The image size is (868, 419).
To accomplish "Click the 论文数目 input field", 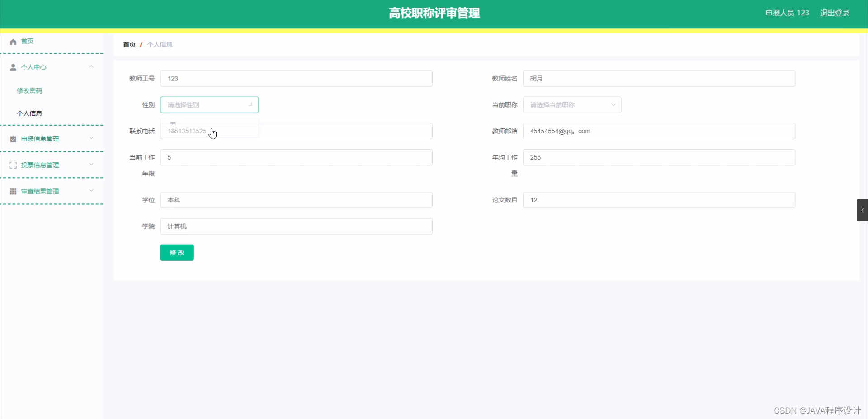I will 658,200.
